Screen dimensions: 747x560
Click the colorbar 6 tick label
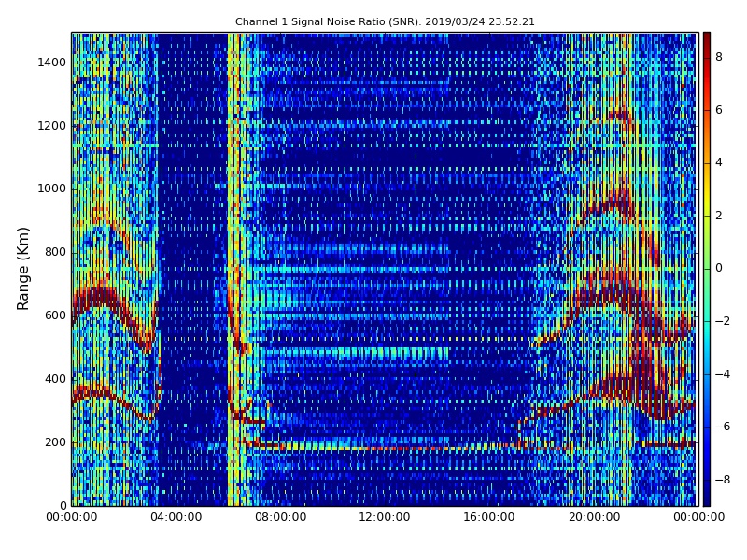tap(719, 110)
